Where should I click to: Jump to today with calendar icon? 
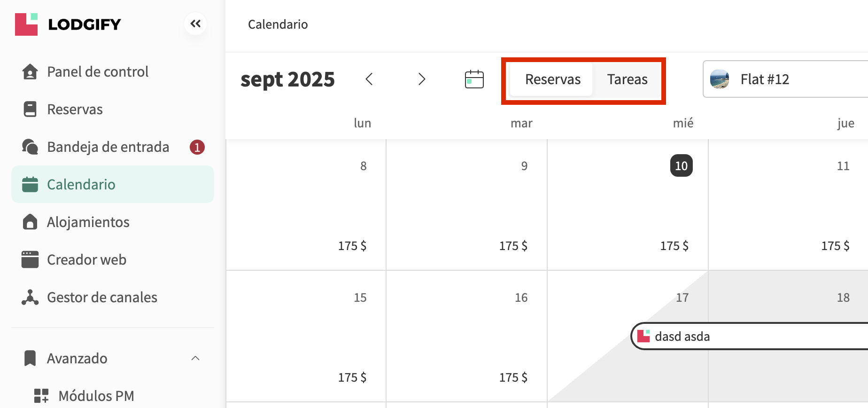[474, 79]
